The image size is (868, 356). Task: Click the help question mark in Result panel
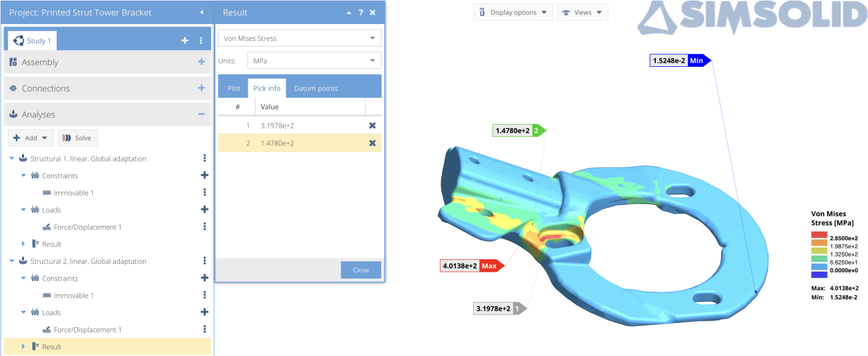coord(360,13)
